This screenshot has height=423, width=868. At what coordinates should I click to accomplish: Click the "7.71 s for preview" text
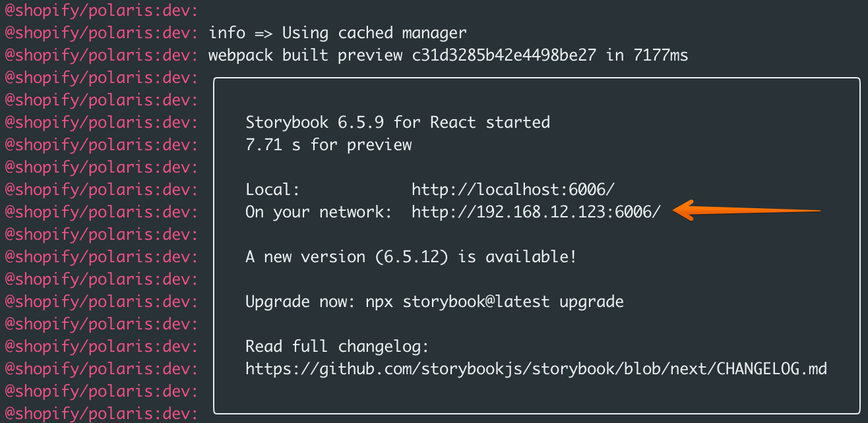pyautogui.click(x=328, y=145)
